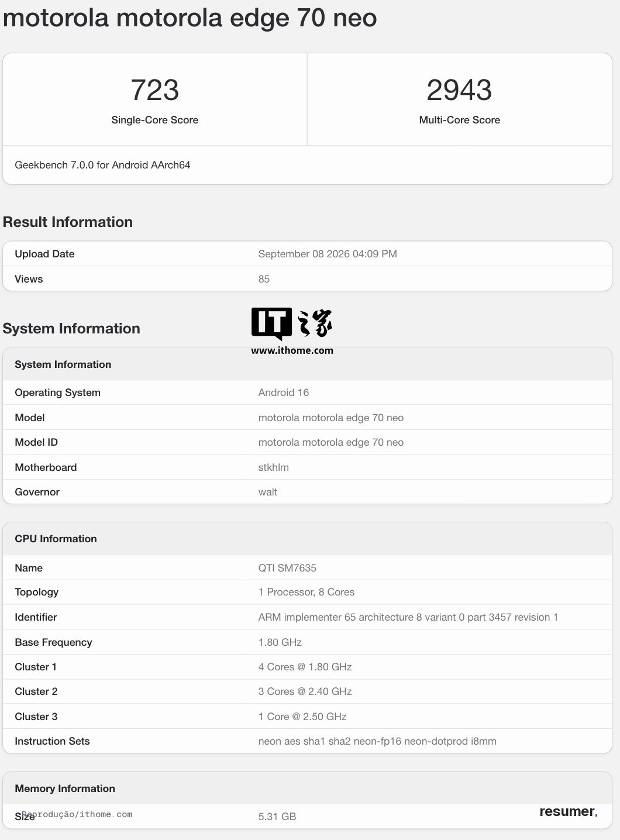Select the Model ID row device name value
Image resolution: width=620 pixels, height=840 pixels.
pos(331,442)
